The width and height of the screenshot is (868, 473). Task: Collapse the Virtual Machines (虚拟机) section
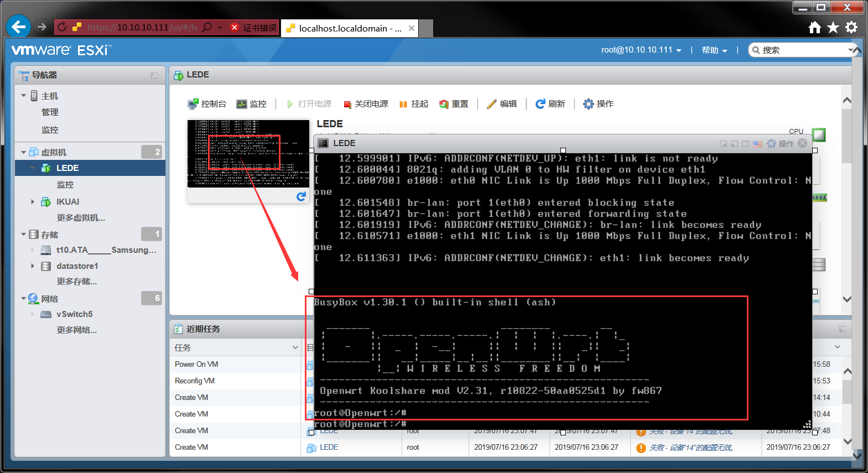(23, 152)
